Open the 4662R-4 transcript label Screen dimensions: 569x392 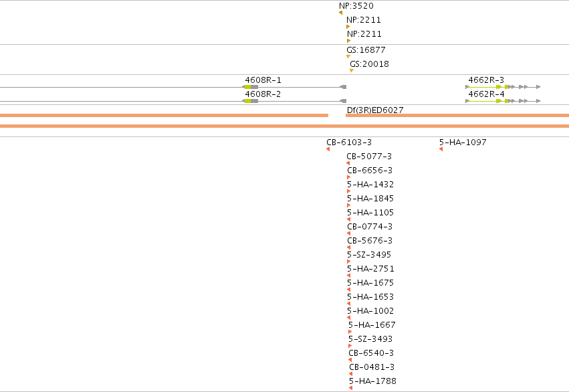pyautogui.click(x=486, y=94)
